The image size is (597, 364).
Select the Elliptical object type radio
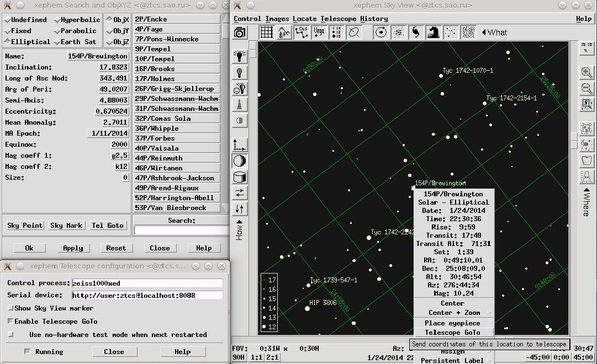[27, 42]
